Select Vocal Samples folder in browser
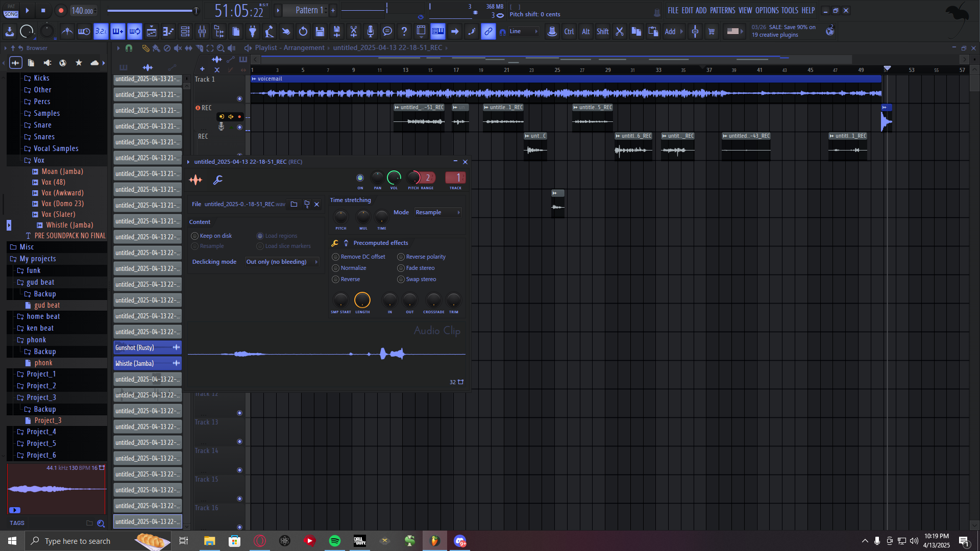This screenshot has height=551, width=980. point(56,148)
